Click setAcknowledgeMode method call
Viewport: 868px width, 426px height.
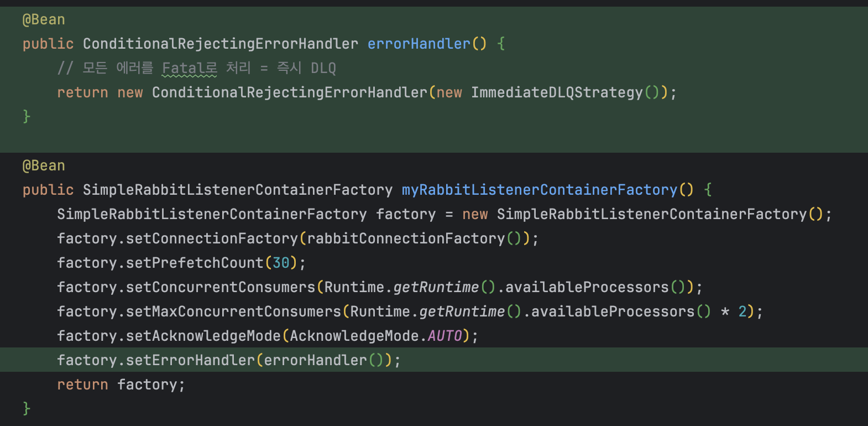coord(203,336)
